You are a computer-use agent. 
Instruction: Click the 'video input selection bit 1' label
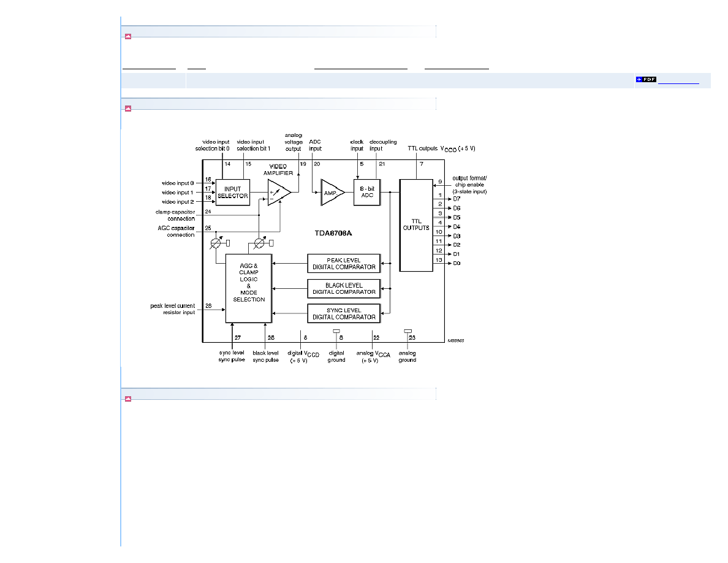(x=253, y=145)
